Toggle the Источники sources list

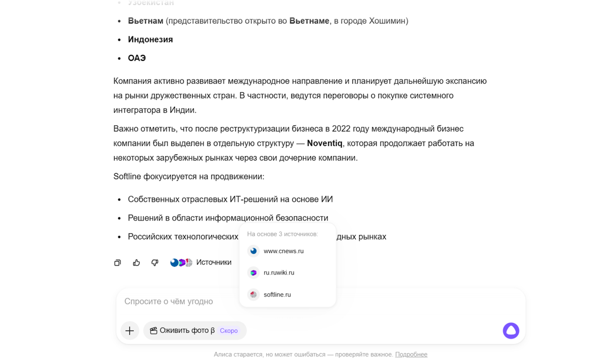coord(214,262)
